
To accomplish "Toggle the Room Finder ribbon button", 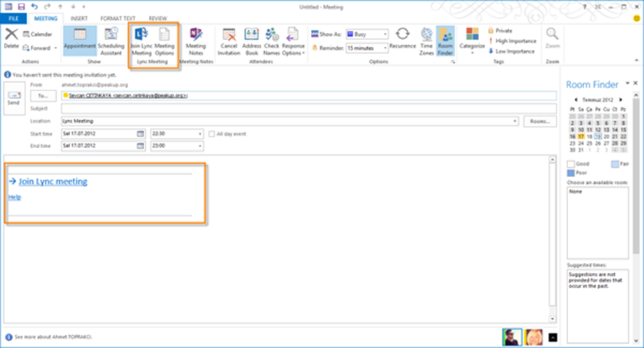I will click(445, 41).
